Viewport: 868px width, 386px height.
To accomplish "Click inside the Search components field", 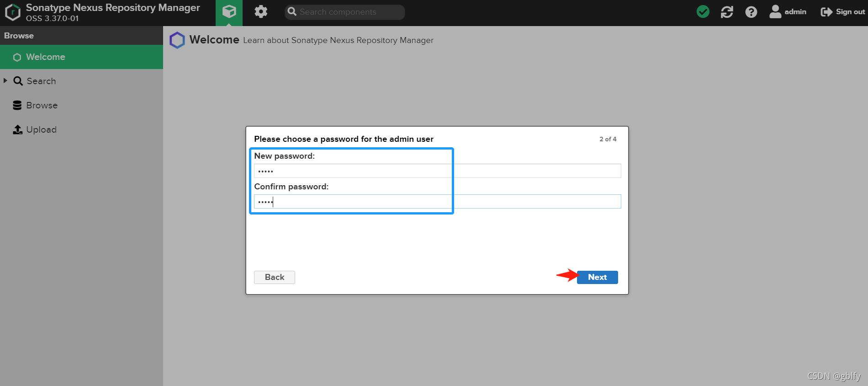I will (x=345, y=12).
